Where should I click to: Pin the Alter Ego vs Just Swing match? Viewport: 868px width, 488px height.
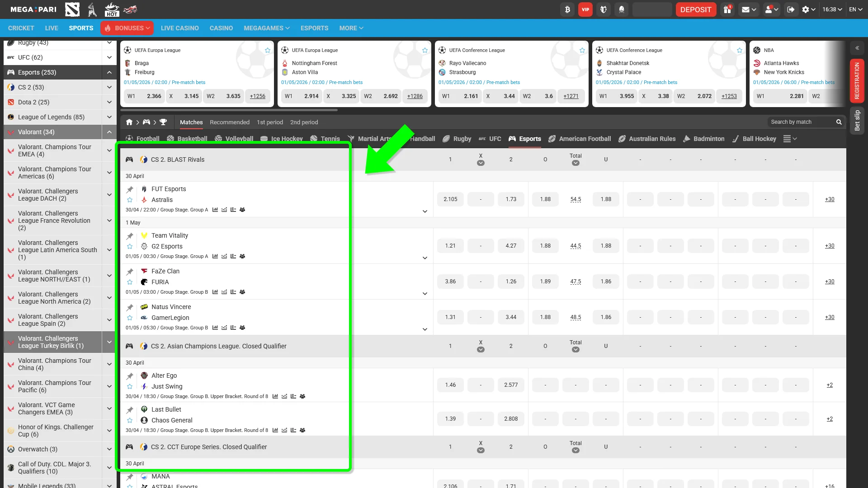click(x=130, y=376)
